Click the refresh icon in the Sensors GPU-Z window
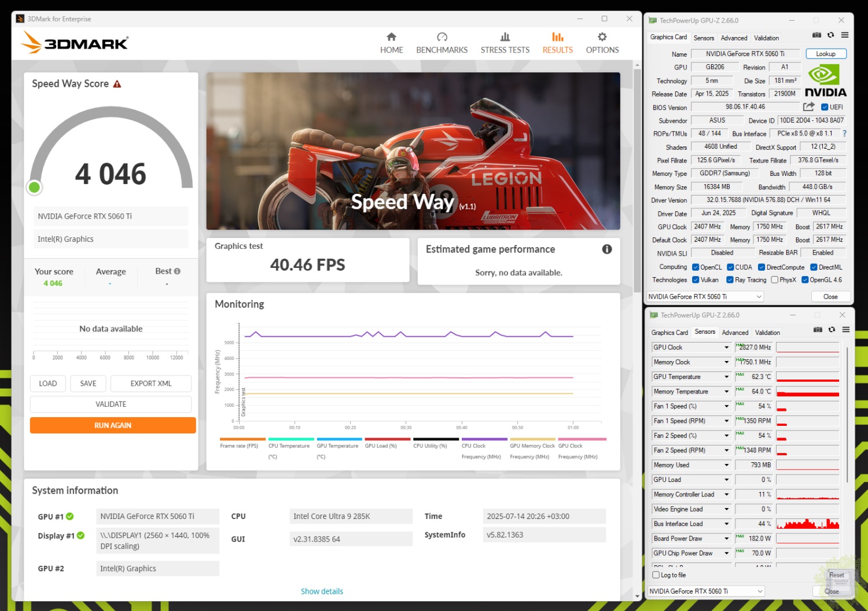This screenshot has width=868, height=611. pos(832,330)
